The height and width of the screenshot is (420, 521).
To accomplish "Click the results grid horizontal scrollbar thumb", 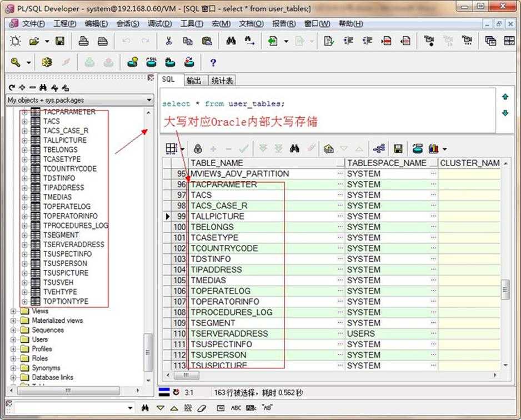I will (187, 375).
